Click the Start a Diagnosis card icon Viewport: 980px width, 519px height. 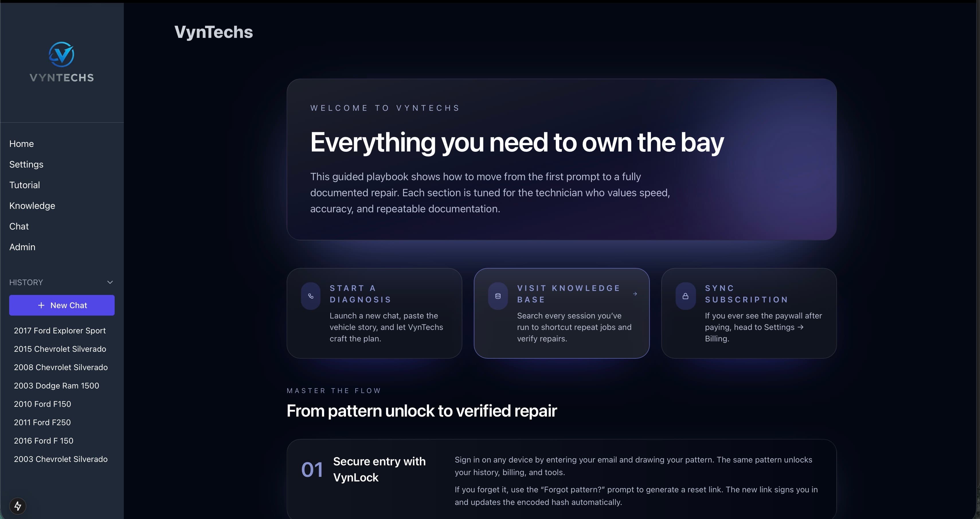point(310,296)
